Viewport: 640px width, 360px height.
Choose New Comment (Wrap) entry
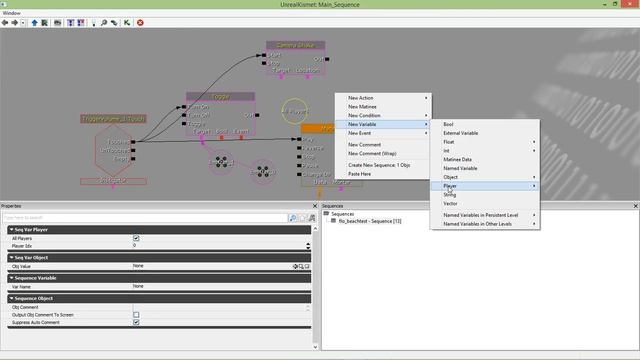[x=383, y=153]
